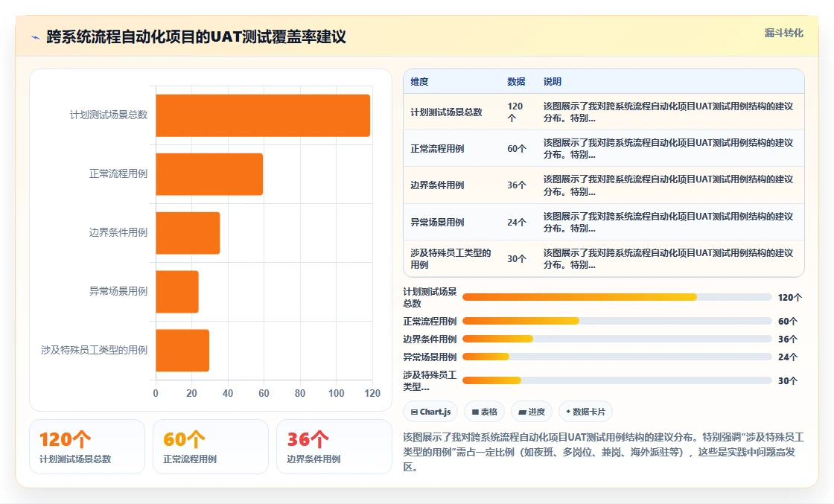Select the Chart.js tag chip

pos(430,412)
